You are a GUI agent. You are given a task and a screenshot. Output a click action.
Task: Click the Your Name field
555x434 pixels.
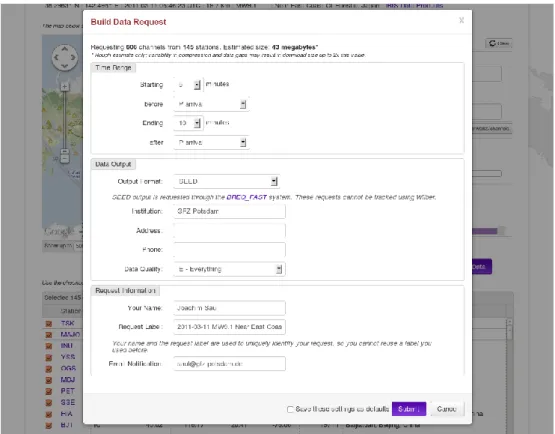229,308
